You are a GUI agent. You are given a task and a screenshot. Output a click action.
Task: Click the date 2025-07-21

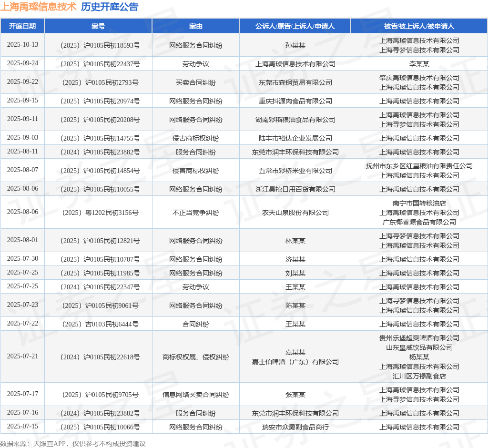[22, 356]
